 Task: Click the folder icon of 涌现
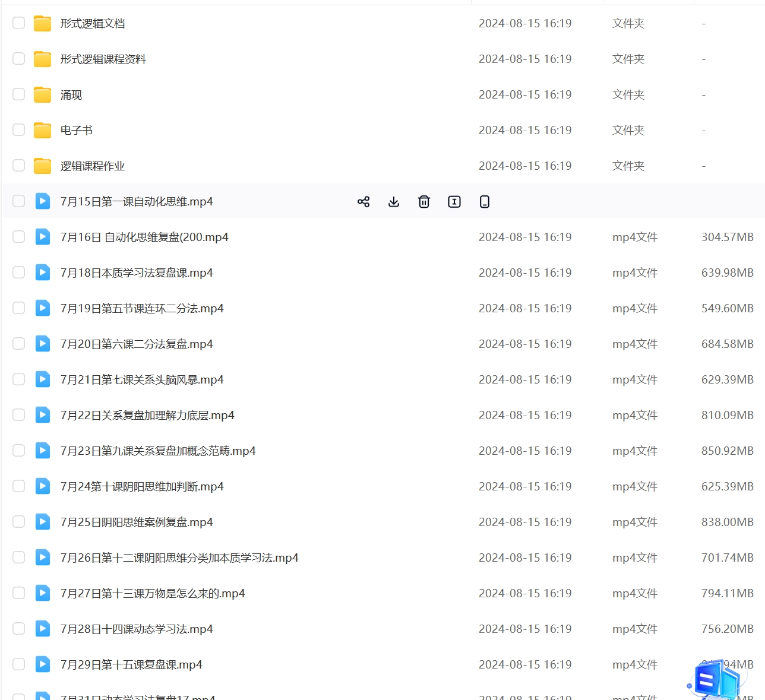point(42,94)
